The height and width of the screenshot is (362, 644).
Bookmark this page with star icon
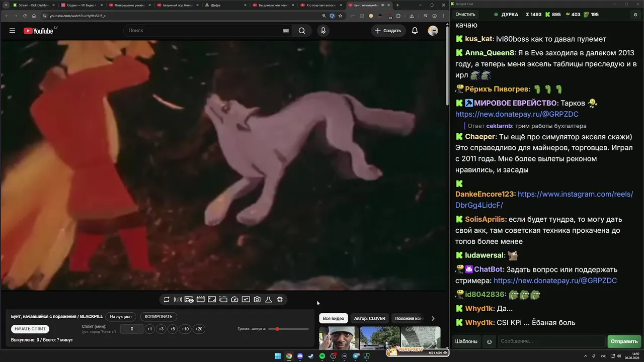[340, 16]
